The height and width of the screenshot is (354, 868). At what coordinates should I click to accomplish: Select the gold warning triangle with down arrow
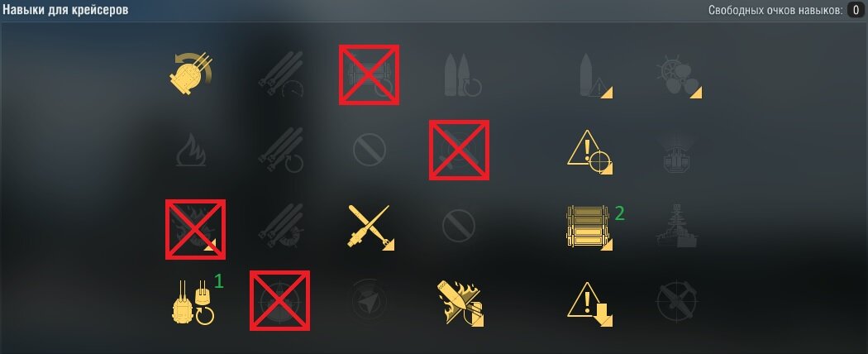tap(590, 304)
